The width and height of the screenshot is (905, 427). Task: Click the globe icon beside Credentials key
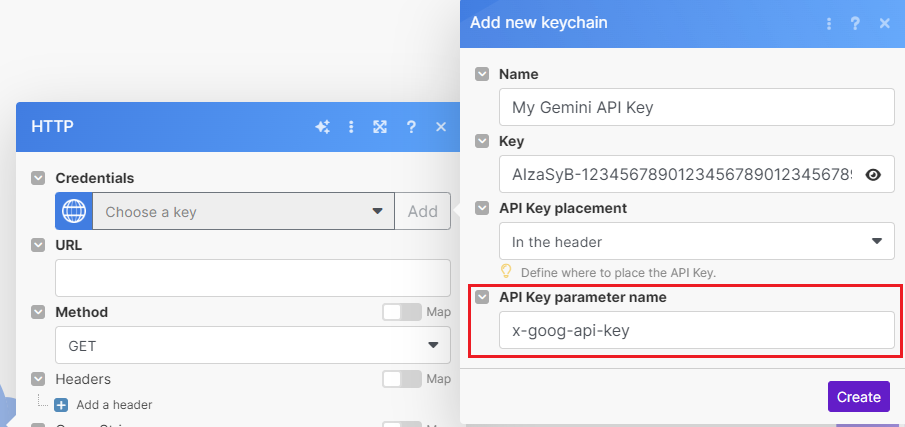coord(74,212)
